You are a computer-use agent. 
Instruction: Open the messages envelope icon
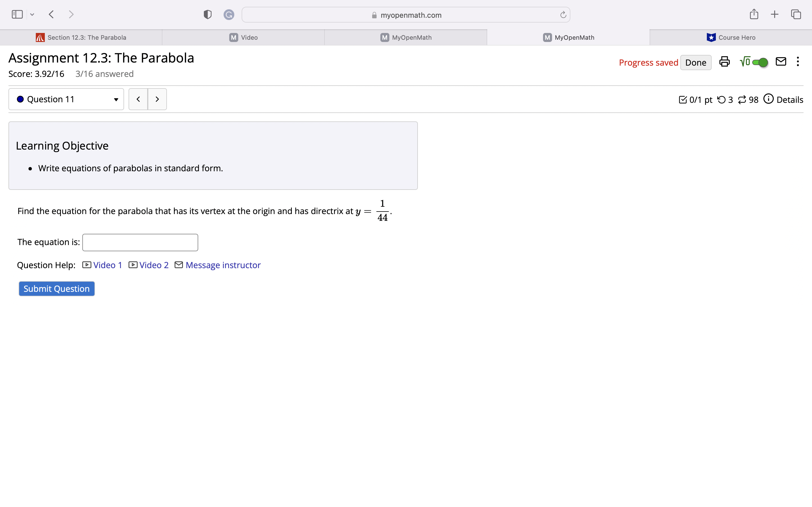(x=781, y=62)
